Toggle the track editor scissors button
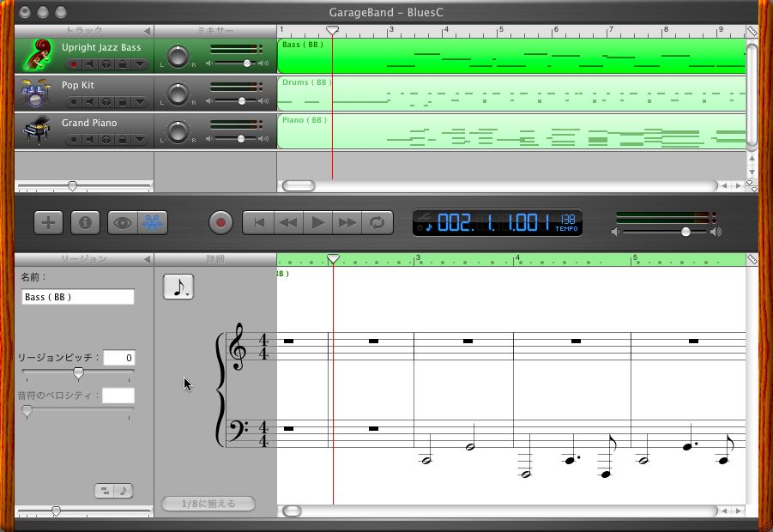Viewport: 773px width, 532px height. [153, 223]
